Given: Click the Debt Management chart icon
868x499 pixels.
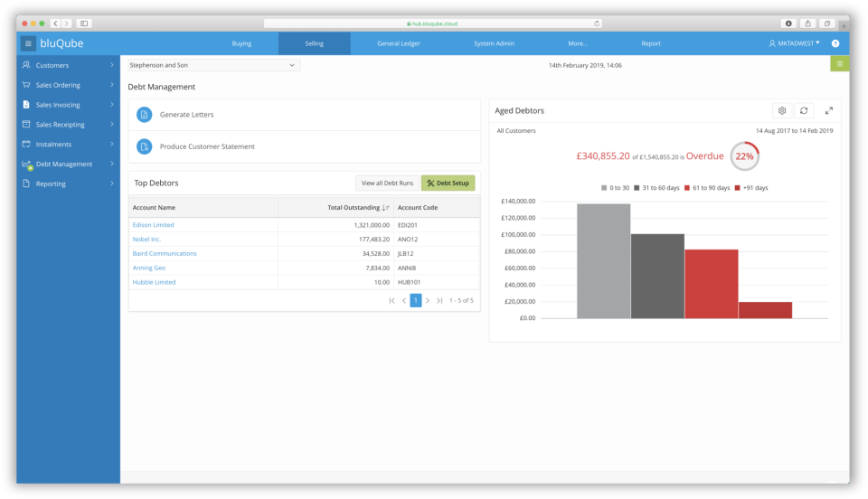Looking at the screenshot, I should [26, 165].
